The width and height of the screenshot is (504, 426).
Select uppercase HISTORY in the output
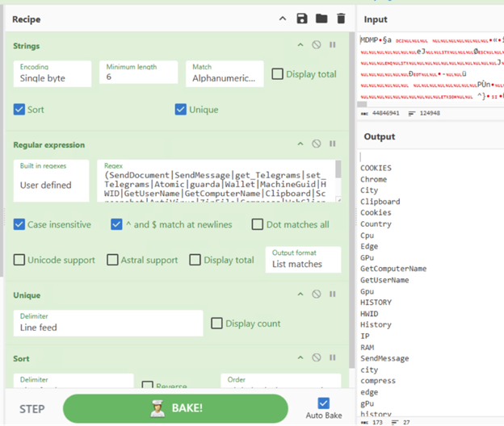(x=376, y=303)
